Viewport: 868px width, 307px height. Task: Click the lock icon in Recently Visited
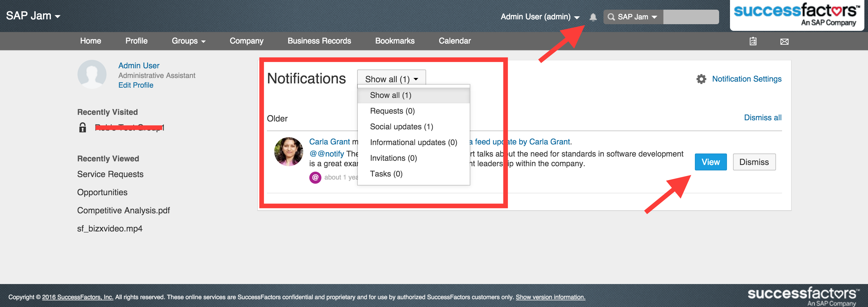click(83, 128)
